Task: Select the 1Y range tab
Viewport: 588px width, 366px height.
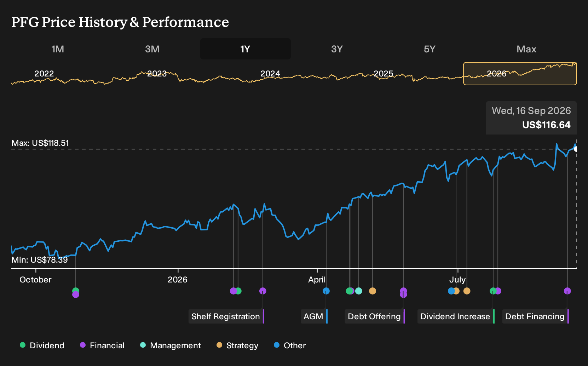Action: point(246,49)
